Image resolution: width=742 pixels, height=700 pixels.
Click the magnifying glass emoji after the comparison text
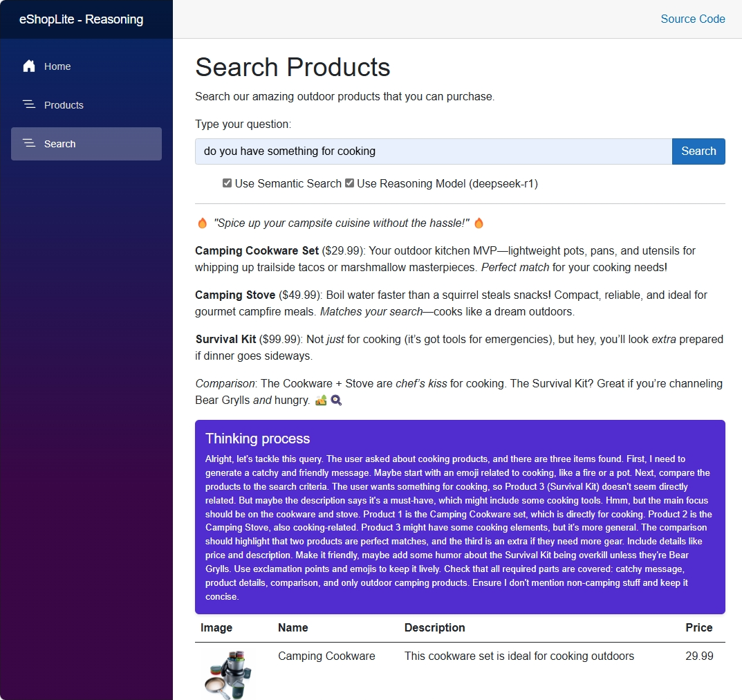336,400
